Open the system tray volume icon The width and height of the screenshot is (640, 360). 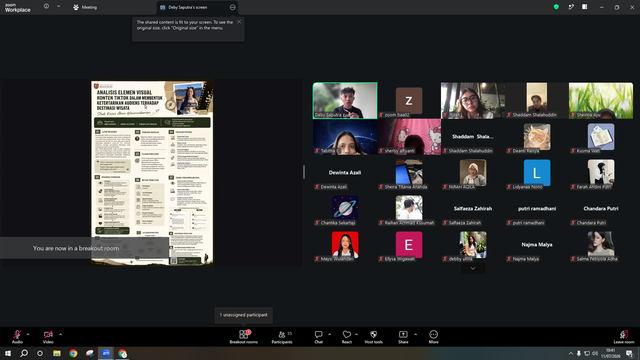point(595,353)
